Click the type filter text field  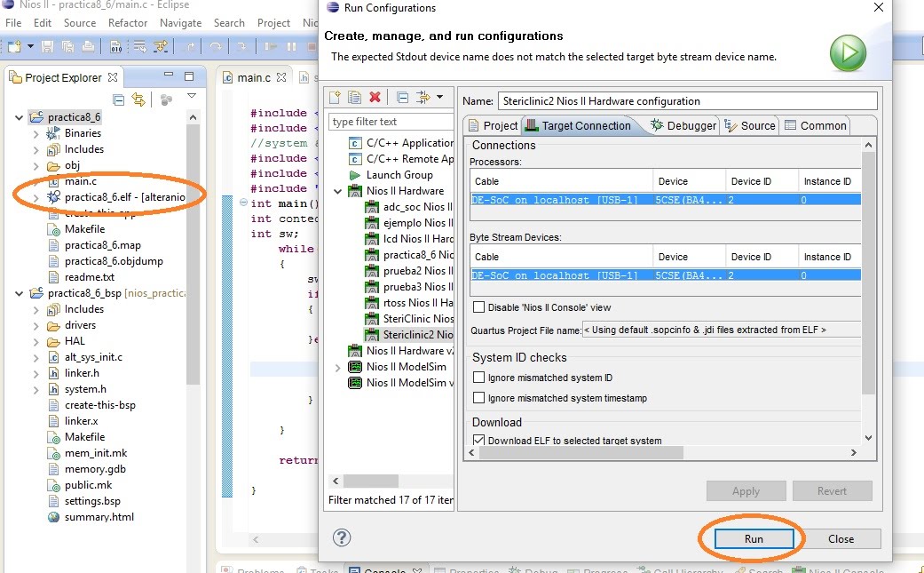pyautogui.click(x=391, y=122)
